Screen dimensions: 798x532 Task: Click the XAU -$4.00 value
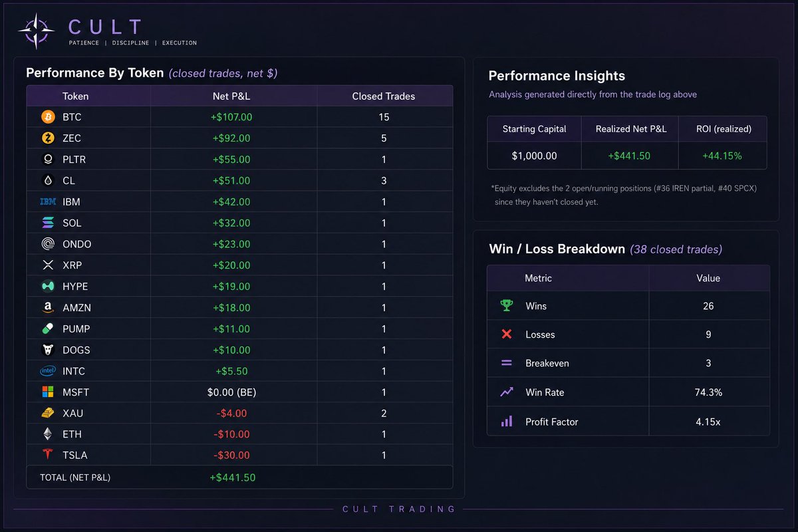point(231,413)
